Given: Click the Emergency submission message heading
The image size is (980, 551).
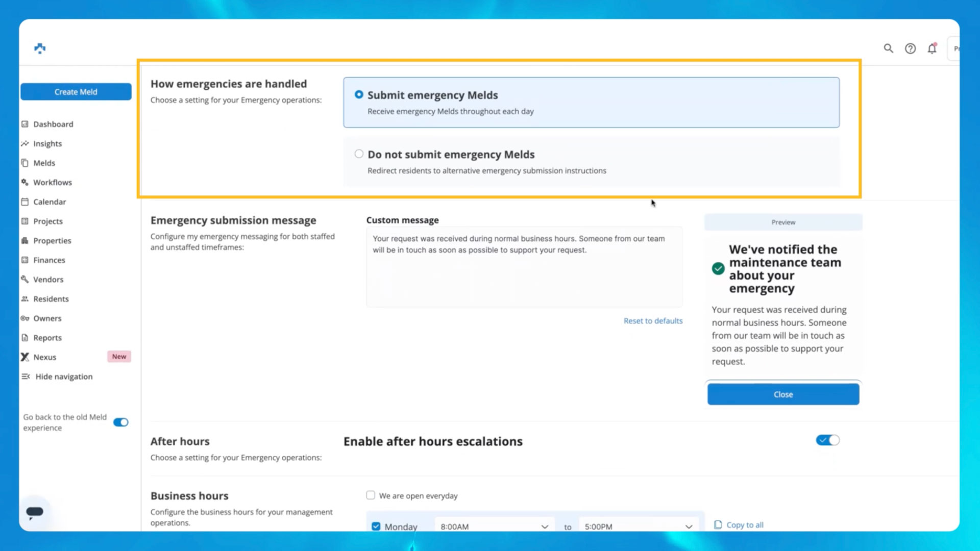Looking at the screenshot, I should point(233,220).
